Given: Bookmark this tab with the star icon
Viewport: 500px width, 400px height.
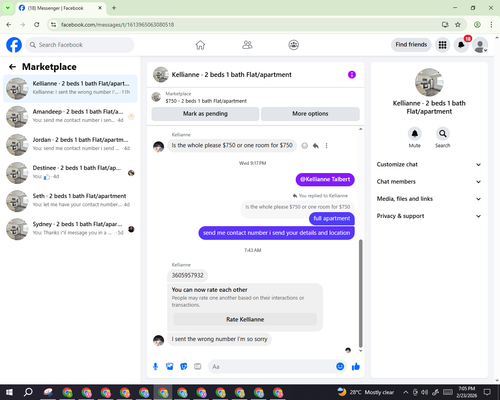Looking at the screenshot, I should pyautogui.click(x=458, y=25).
